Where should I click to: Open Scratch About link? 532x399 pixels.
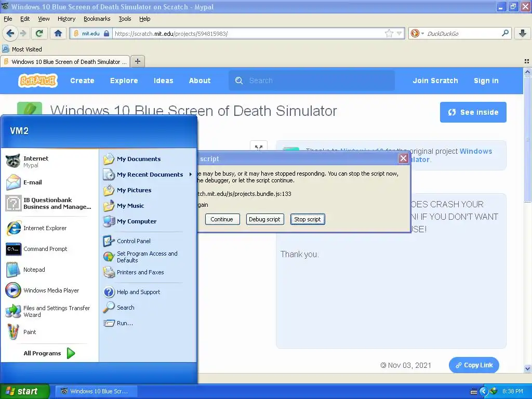tap(200, 81)
